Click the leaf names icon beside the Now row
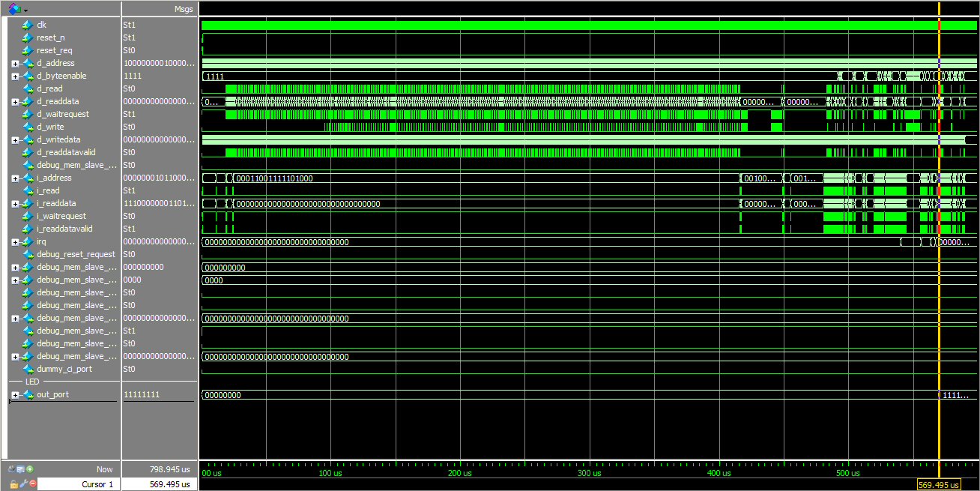980x491 pixels. tap(11, 469)
